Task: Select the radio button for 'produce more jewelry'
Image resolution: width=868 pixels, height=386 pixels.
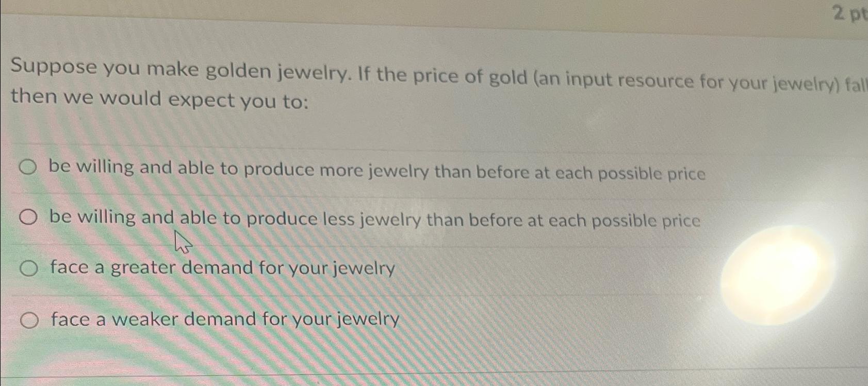Action: click(29, 166)
